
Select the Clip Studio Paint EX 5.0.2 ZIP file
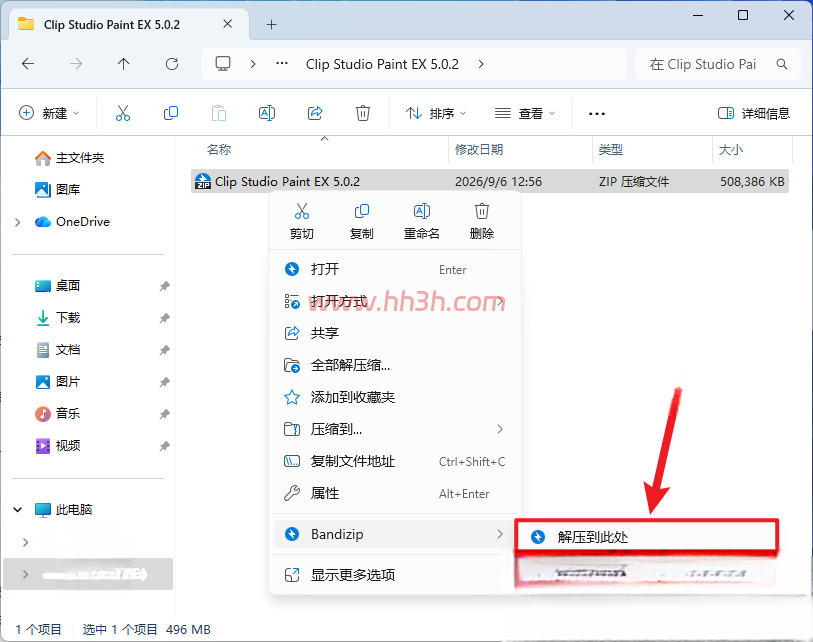tap(490, 181)
